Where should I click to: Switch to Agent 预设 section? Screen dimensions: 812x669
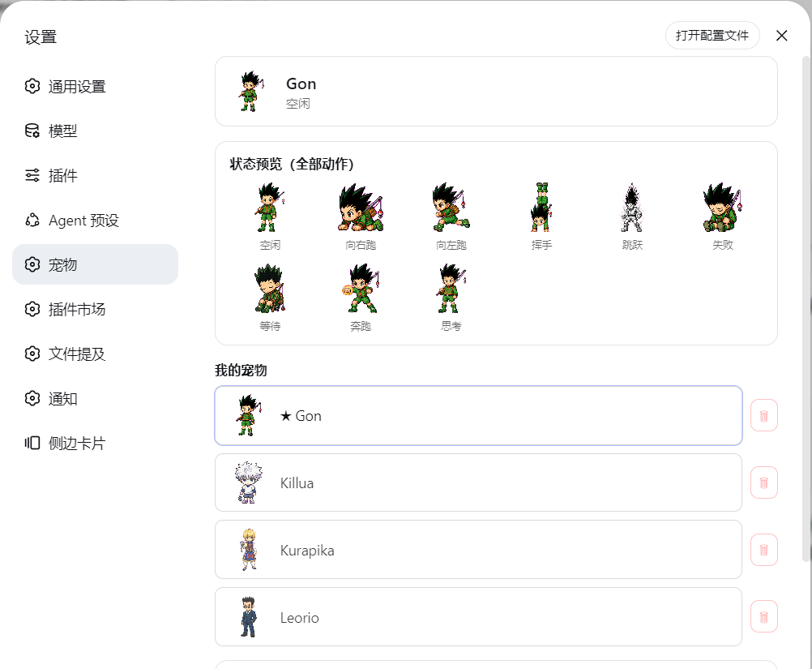point(95,221)
